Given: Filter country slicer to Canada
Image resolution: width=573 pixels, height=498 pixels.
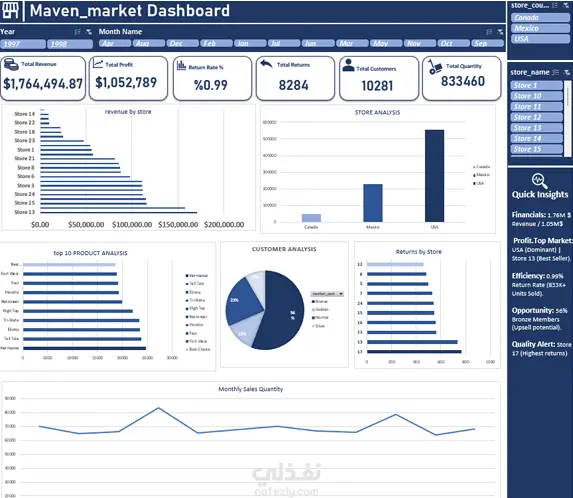Looking at the screenshot, I should tap(540, 18).
